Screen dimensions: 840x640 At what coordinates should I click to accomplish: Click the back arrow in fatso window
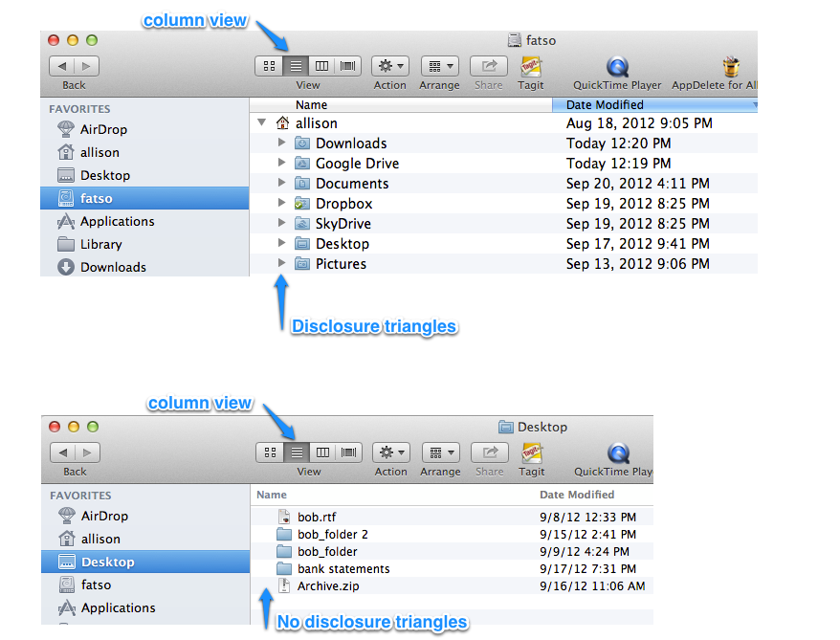click(x=63, y=66)
